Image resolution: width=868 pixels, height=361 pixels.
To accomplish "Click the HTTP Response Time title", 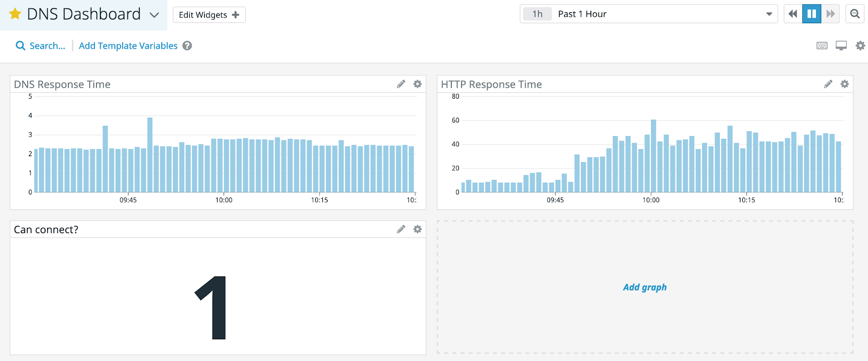I will tap(492, 84).
